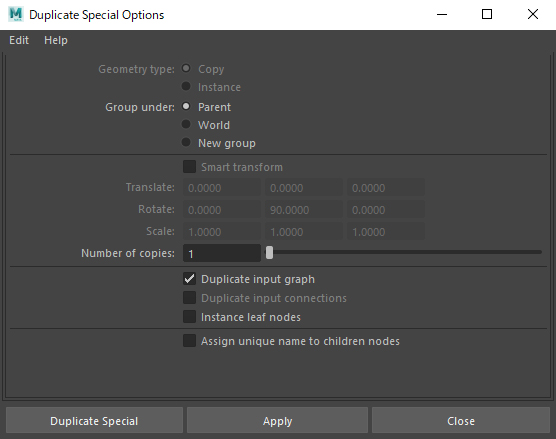The width and height of the screenshot is (556, 439).
Task: Open the Edit menu
Action: tap(19, 40)
